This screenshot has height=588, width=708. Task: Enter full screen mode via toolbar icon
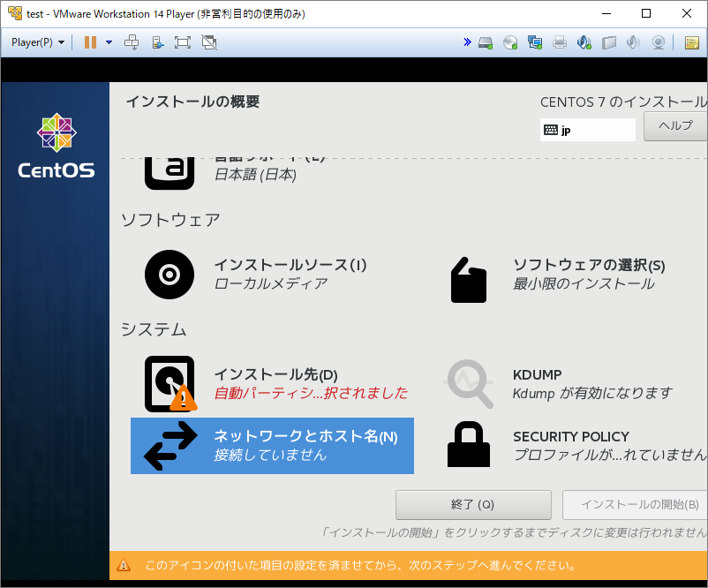[x=183, y=42]
